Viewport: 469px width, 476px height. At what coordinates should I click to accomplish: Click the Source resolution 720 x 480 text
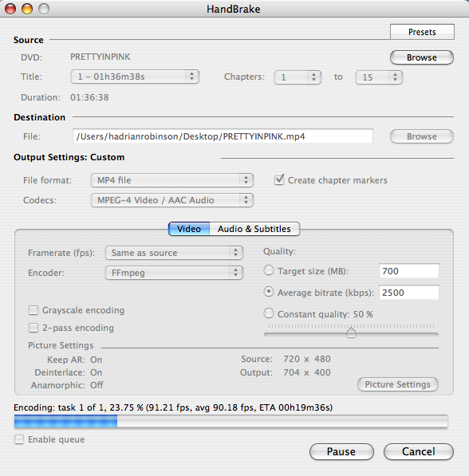click(307, 359)
